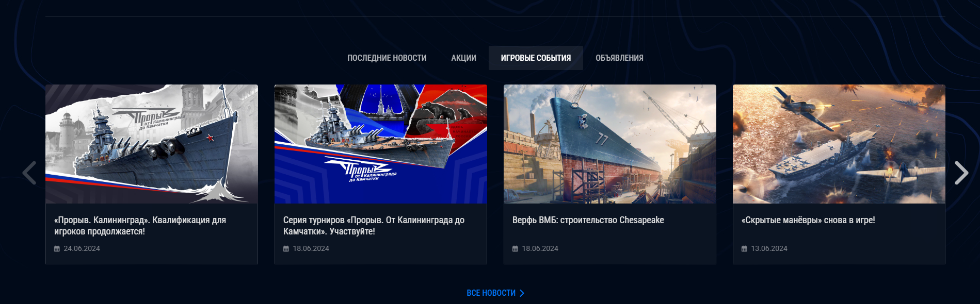Click calendar icon beside 24.06.2024
The image size is (980, 304).
coord(57,249)
